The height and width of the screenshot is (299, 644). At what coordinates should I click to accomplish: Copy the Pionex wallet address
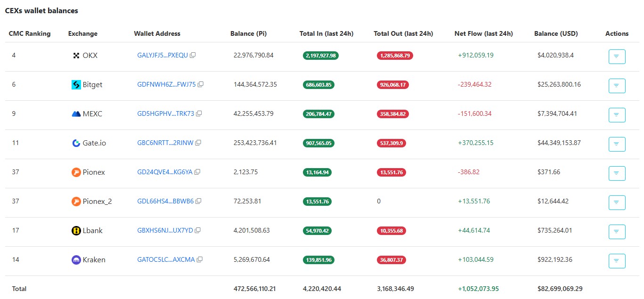pyautogui.click(x=197, y=172)
